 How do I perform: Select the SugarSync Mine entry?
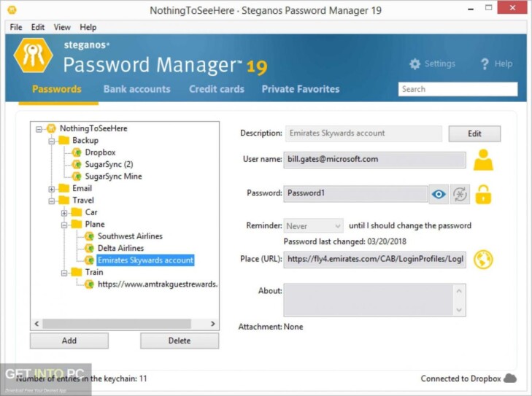(113, 176)
